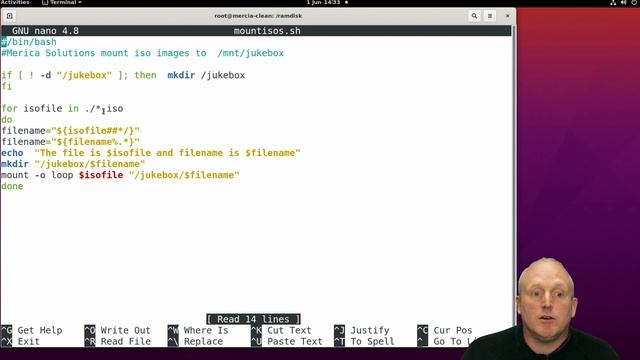The height and width of the screenshot is (360, 640).
Task: Click the GNU nano 4.8 title text
Action: click(x=45, y=31)
